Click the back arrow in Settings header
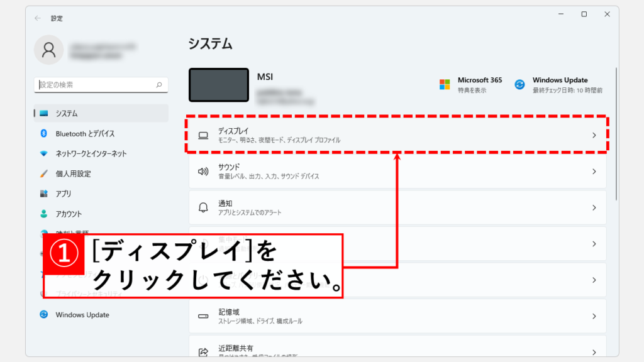 point(38,18)
